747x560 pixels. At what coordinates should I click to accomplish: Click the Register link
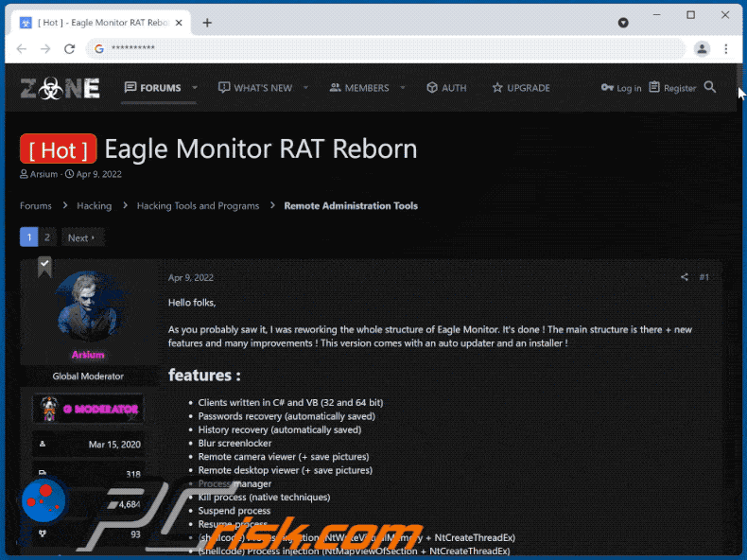coord(672,88)
